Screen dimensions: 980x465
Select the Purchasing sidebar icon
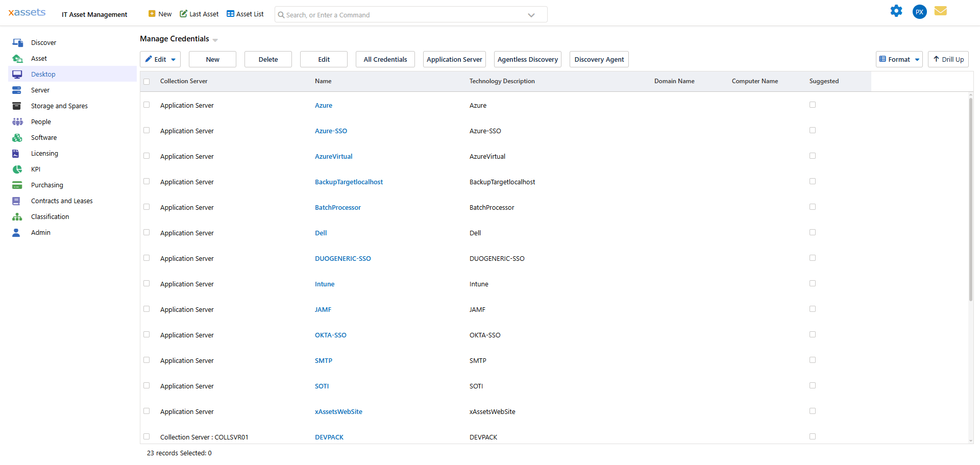17,185
